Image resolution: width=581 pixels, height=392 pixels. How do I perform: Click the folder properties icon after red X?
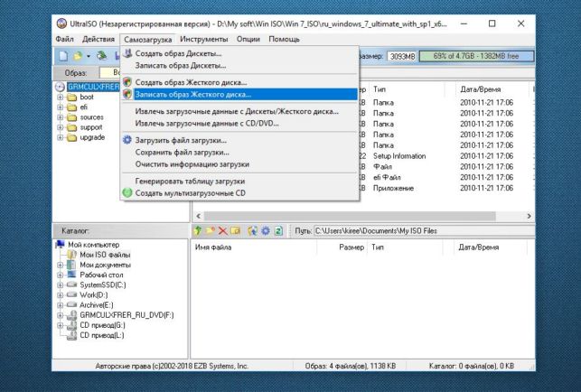[x=235, y=231]
